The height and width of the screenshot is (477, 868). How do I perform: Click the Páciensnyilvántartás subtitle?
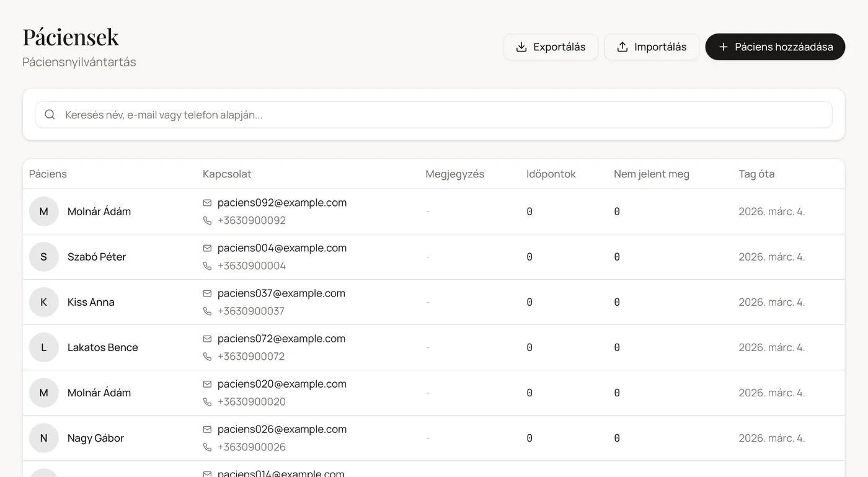click(79, 62)
